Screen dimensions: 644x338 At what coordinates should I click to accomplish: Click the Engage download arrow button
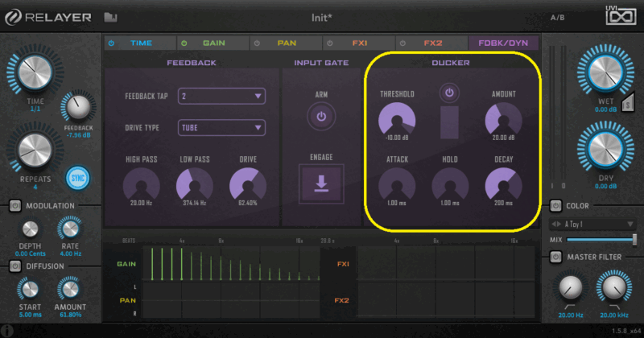pos(321,183)
